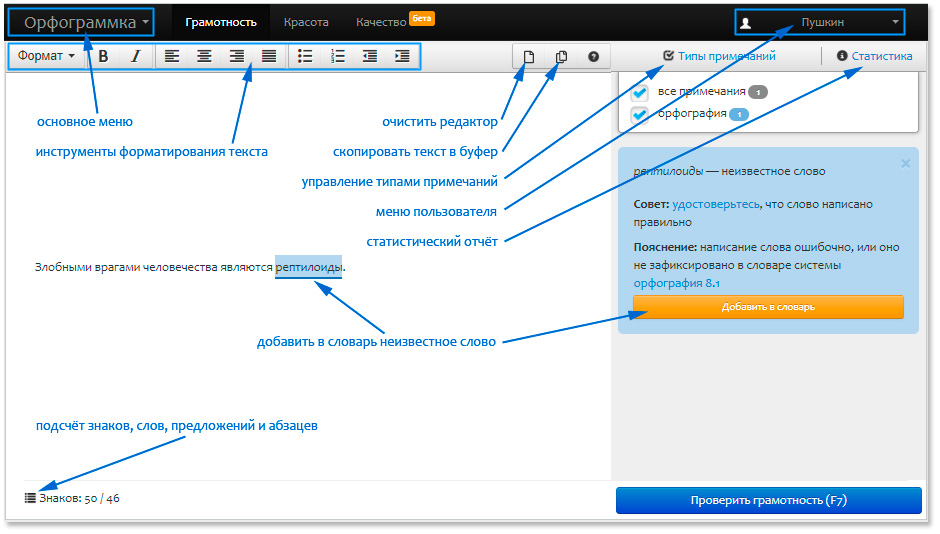Copy text to clipboard icon

click(x=561, y=57)
